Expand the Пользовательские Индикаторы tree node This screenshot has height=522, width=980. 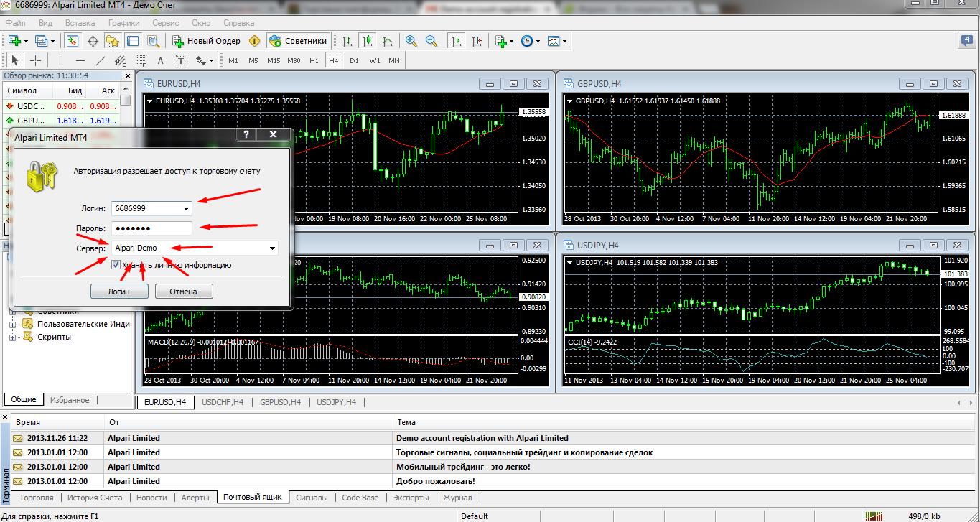point(12,324)
